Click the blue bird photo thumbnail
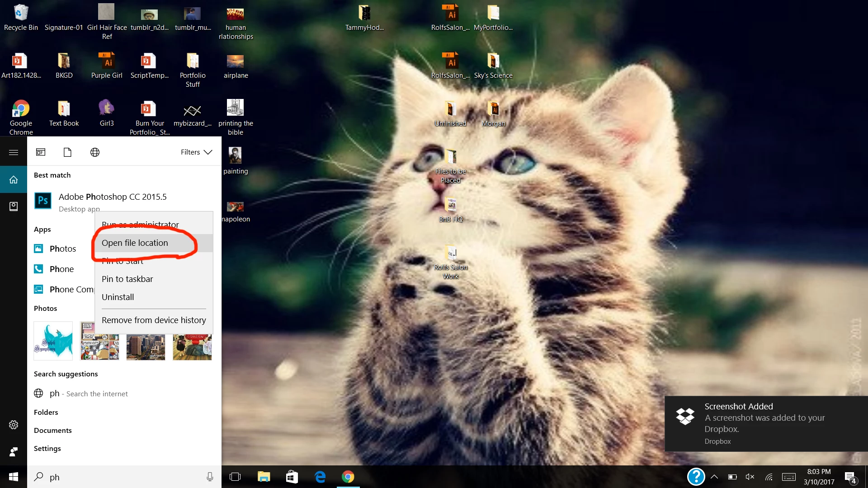Image resolution: width=868 pixels, height=488 pixels. tap(53, 341)
